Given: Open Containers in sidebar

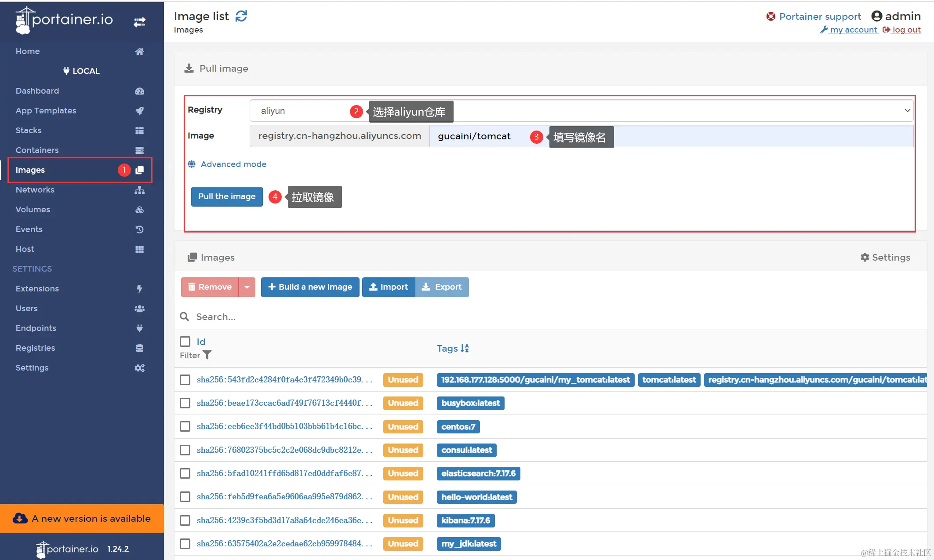Looking at the screenshot, I should pos(37,150).
